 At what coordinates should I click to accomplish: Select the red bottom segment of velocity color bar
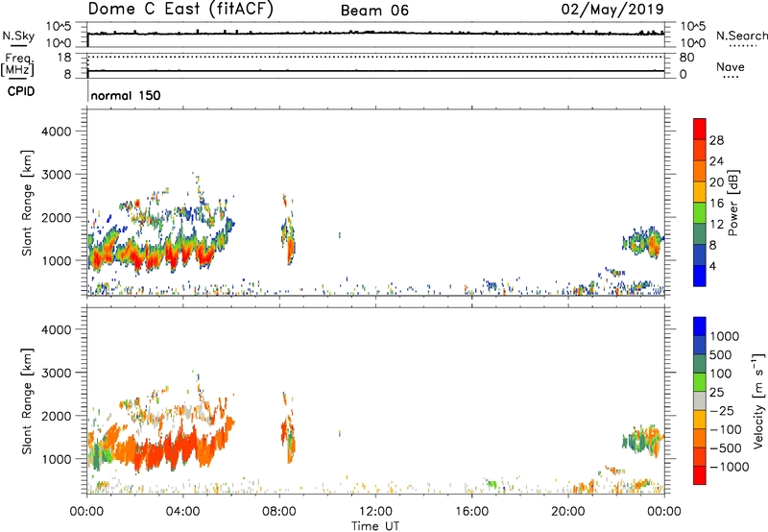700,475
